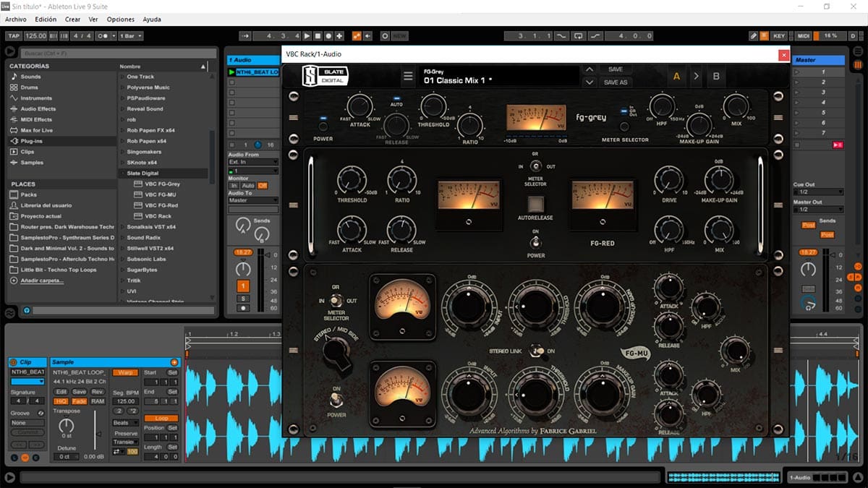Open the Slate Digital hamburger menu
This screenshot has height=488, width=868.
(x=408, y=77)
